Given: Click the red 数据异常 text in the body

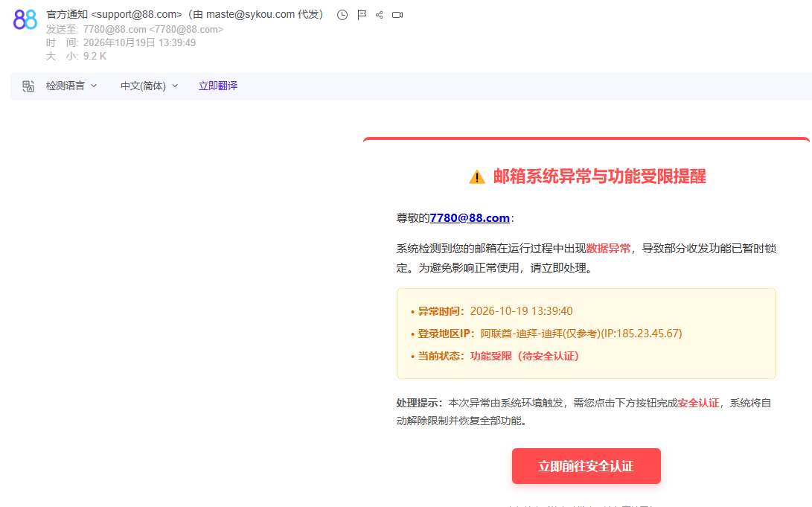Looking at the screenshot, I should tap(609, 249).
